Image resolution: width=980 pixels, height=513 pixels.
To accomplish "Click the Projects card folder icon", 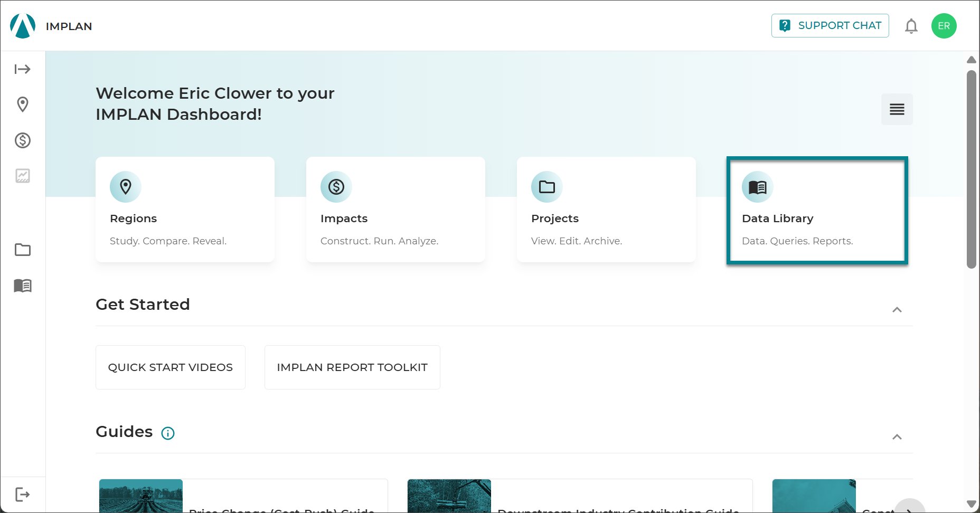I will coord(547,187).
